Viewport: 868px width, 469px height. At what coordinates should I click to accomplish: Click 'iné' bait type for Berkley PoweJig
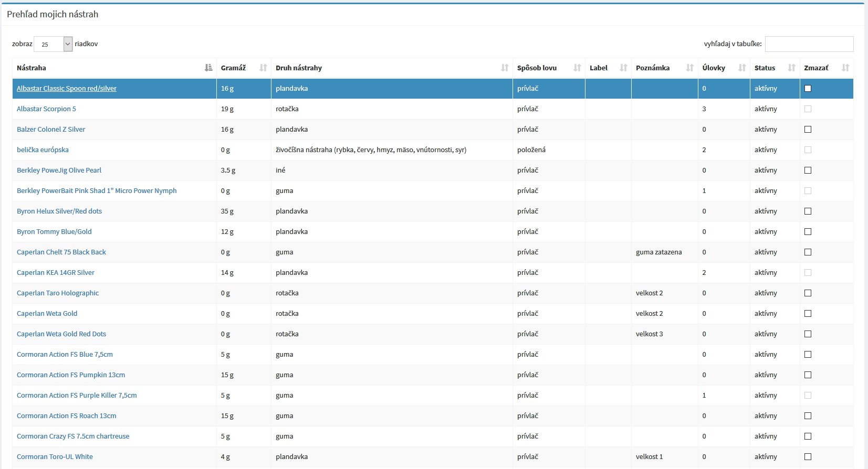tap(280, 170)
